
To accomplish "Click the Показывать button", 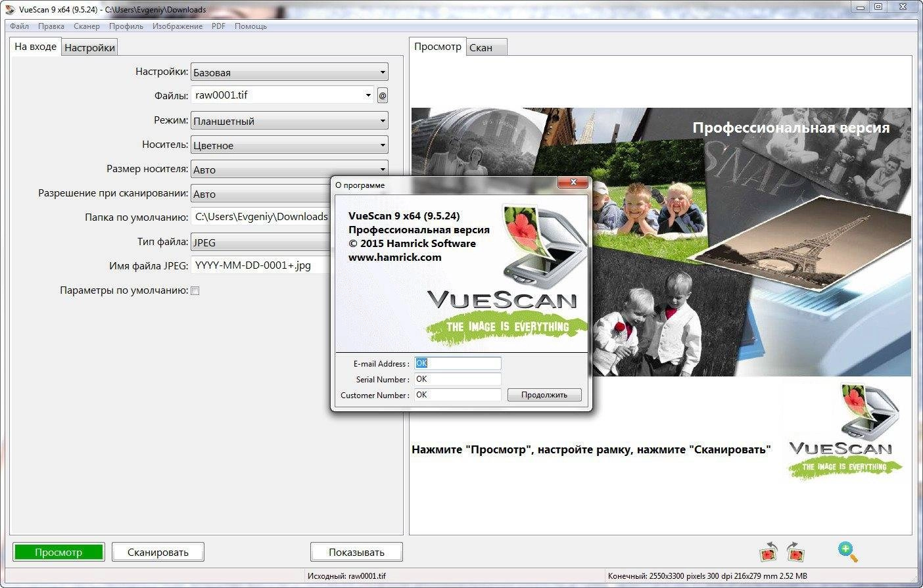I will pyautogui.click(x=356, y=552).
